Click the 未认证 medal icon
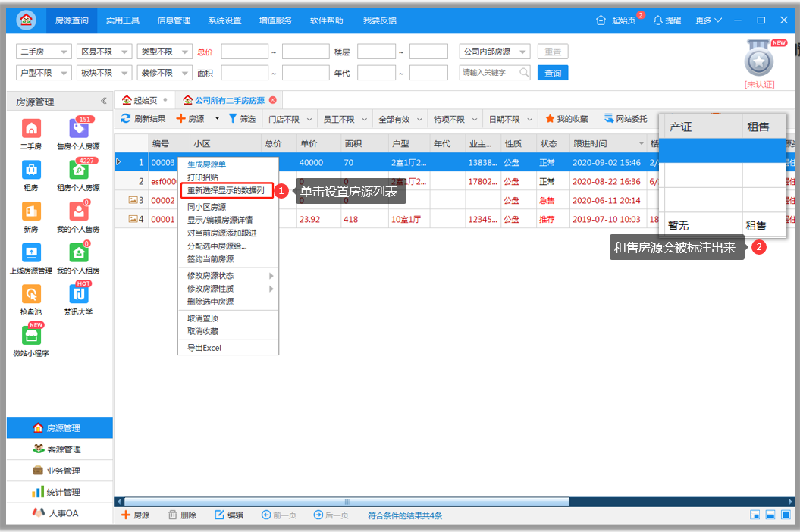This screenshot has width=800, height=532. coord(759,59)
